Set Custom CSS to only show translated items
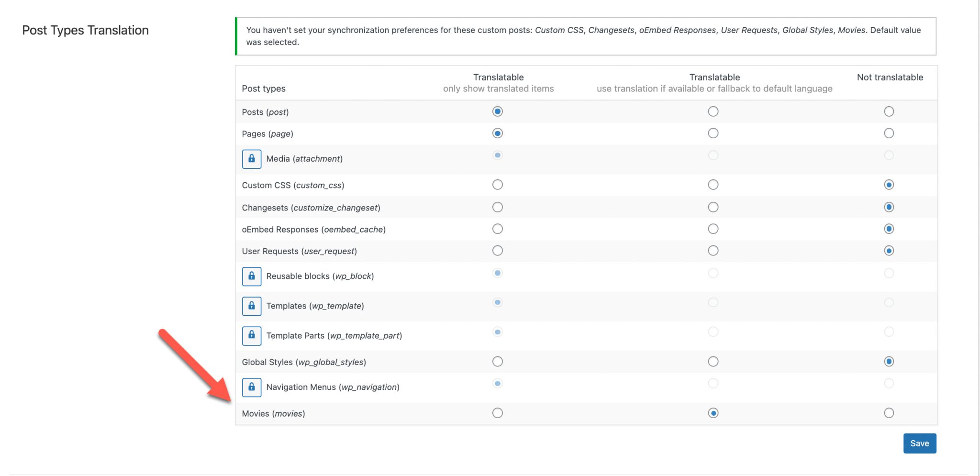Image resolution: width=980 pixels, height=476 pixels. point(498,185)
